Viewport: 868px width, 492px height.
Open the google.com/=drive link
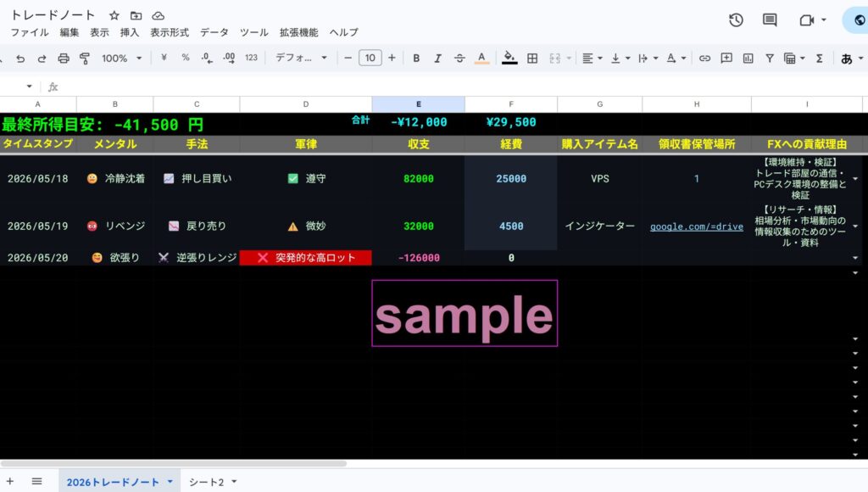(x=697, y=226)
